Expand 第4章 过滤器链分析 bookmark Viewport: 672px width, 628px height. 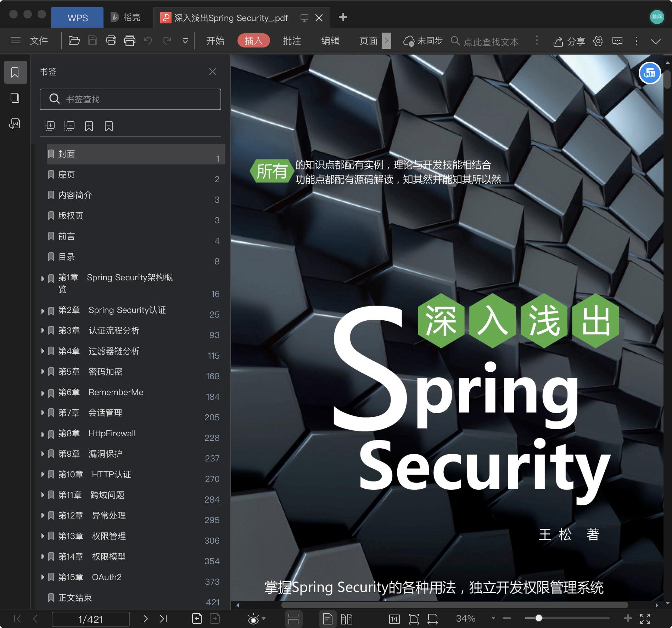point(43,351)
